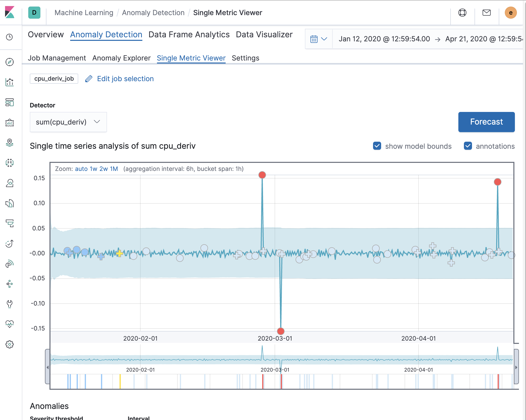
Task: Open the Data Frame Analytics tab
Action: click(189, 35)
